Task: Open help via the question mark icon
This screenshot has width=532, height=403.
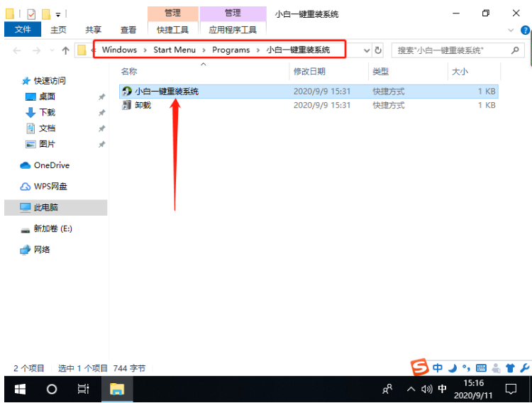Action: pyautogui.click(x=525, y=31)
